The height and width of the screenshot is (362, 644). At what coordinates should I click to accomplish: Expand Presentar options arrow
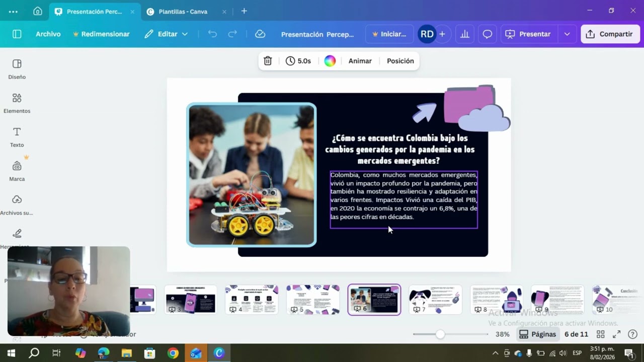(567, 34)
